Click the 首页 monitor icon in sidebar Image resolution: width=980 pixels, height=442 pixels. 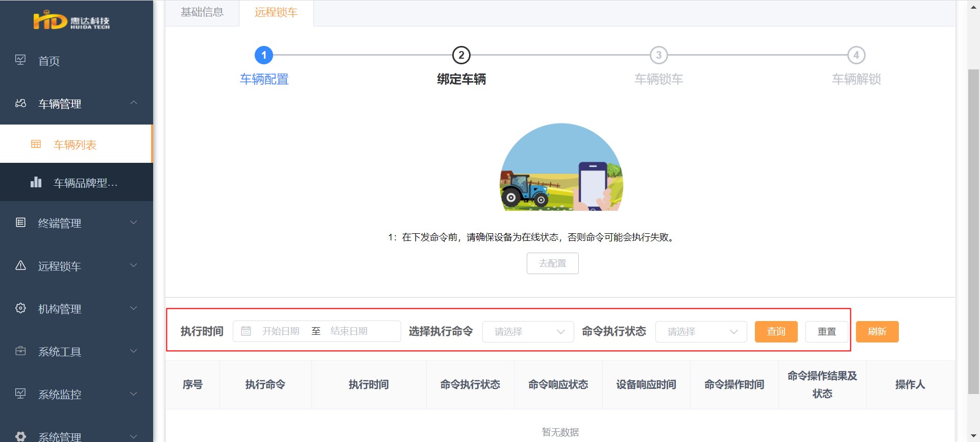click(x=20, y=60)
